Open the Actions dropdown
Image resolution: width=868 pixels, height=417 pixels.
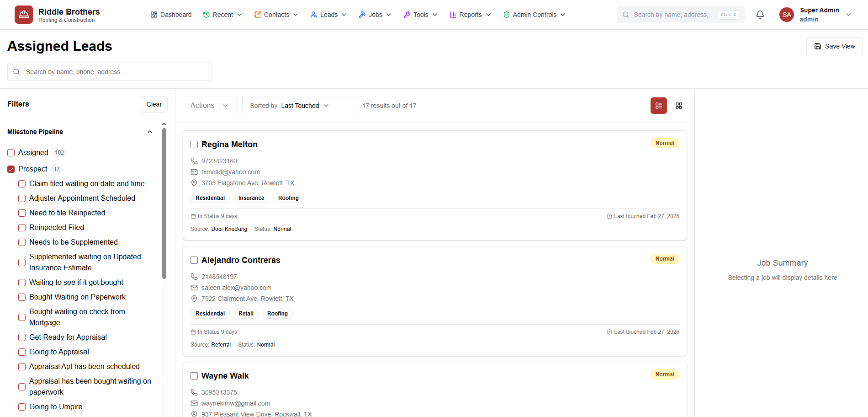pyautogui.click(x=209, y=105)
